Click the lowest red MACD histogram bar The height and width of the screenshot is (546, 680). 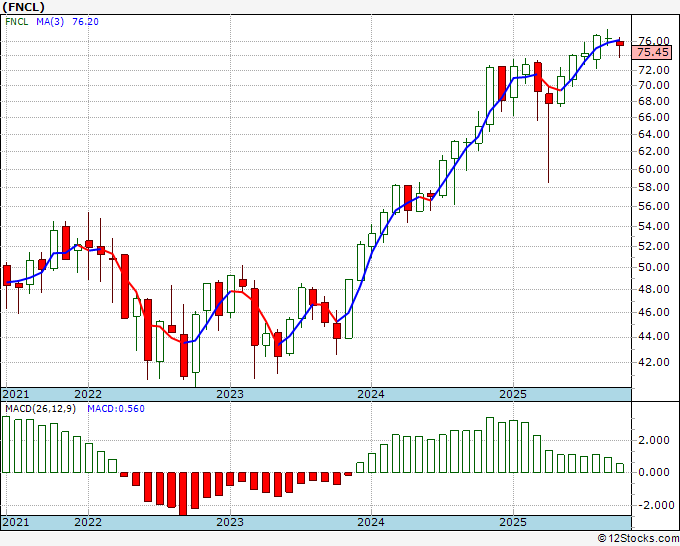[x=183, y=494]
